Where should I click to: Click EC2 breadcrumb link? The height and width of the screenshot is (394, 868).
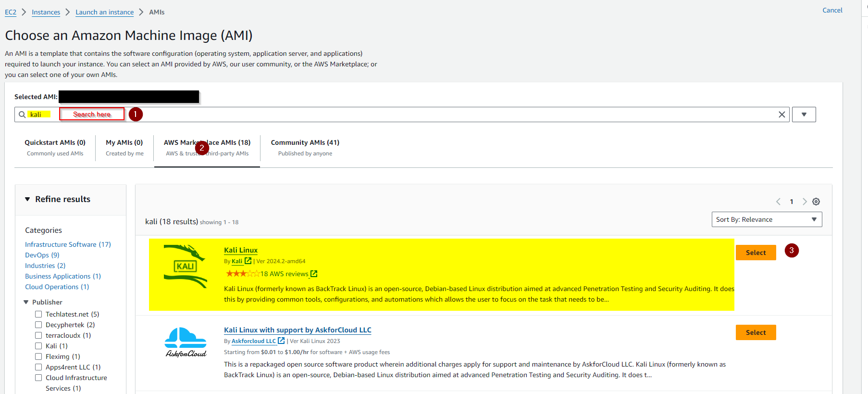pos(11,12)
